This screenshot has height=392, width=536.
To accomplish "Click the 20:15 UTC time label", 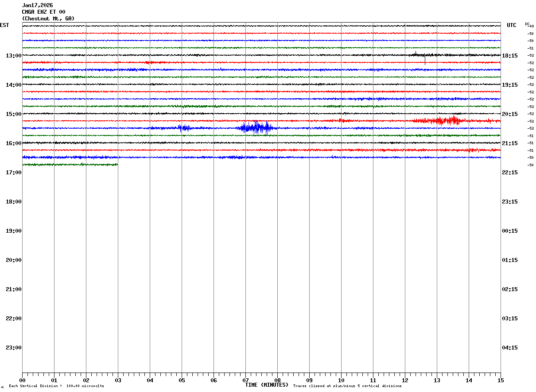I will point(510,114).
